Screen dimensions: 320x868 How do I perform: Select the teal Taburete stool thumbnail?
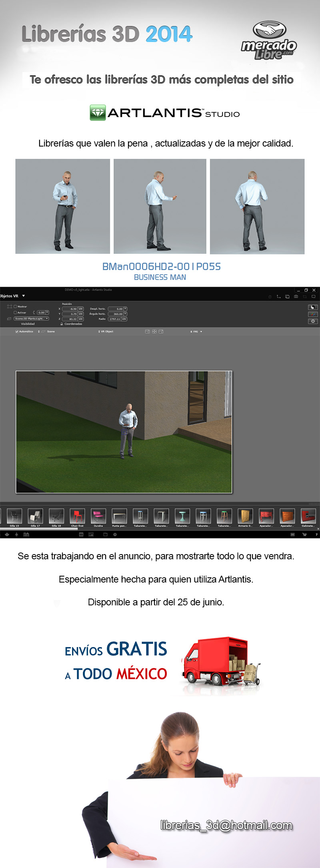(182, 516)
